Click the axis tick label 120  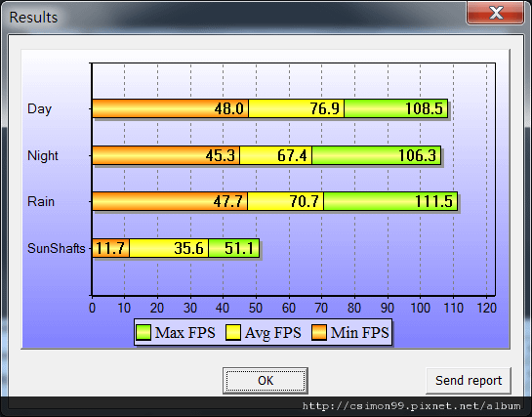pos(486,308)
